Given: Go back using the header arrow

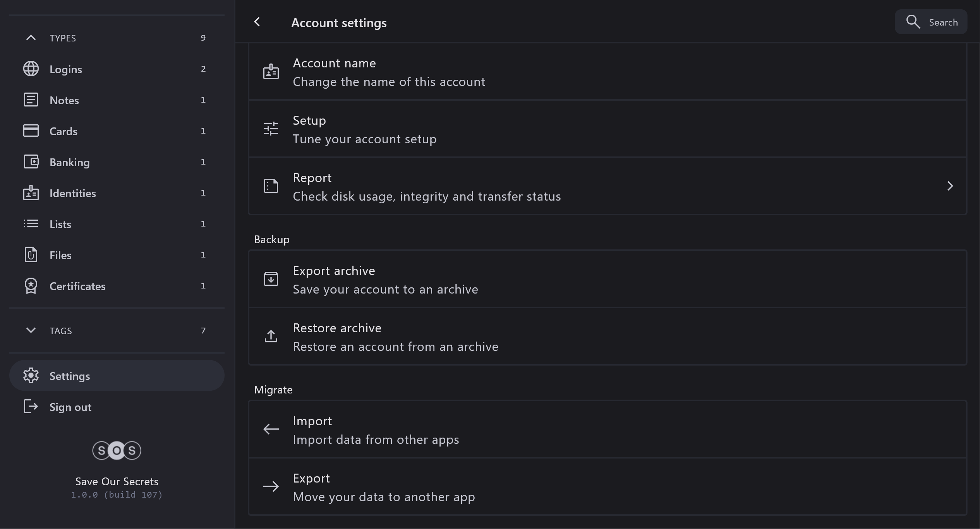Looking at the screenshot, I should coord(257,22).
